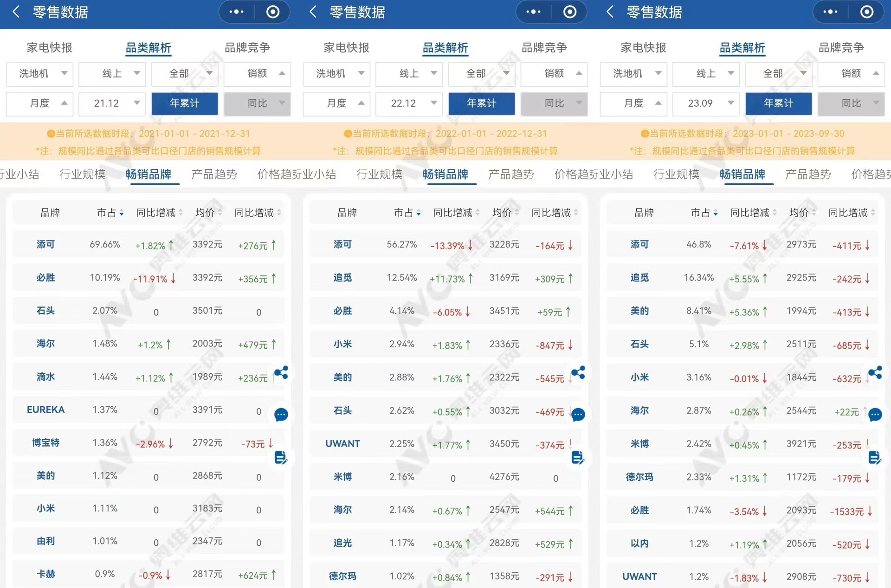Tap the target circle icon in the rightmost header
Viewport: 891px width, 588px height.
click(x=866, y=12)
